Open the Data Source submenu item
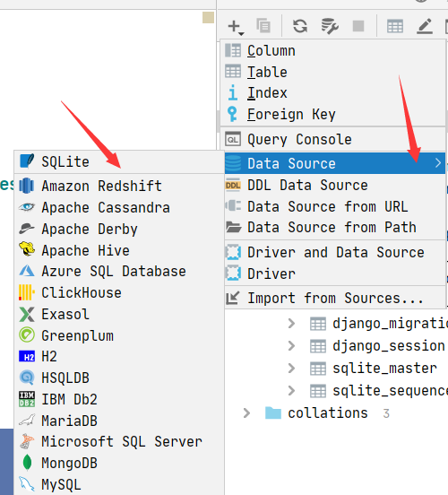Viewport: 448px width, 495px height. [335, 163]
